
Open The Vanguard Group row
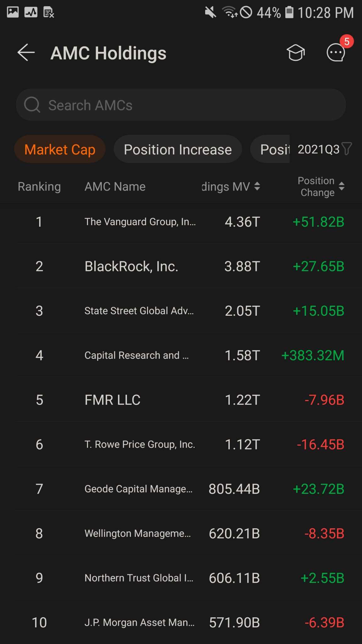(x=181, y=222)
